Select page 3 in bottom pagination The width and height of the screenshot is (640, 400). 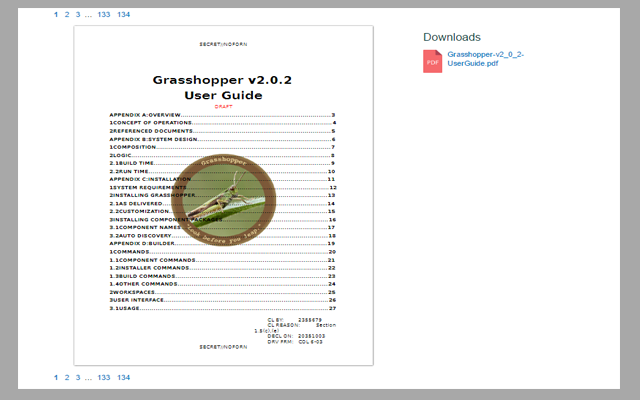pos(77,377)
